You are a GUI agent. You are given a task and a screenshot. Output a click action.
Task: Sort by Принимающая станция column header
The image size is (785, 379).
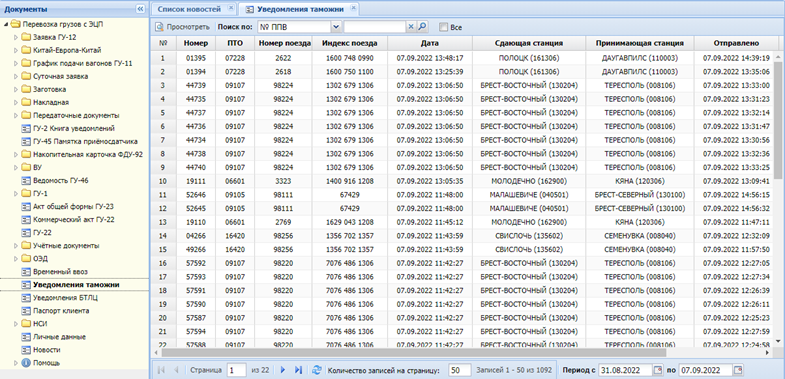640,43
